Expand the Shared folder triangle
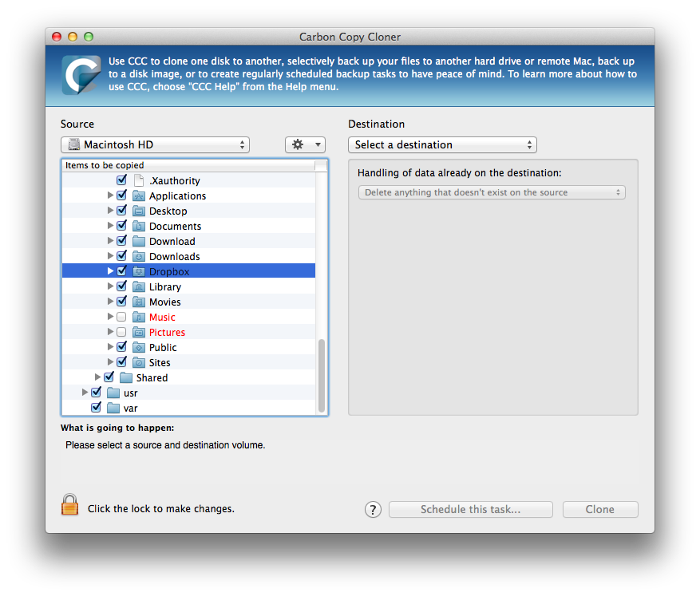Viewport: 700px width, 596px height. (x=97, y=377)
